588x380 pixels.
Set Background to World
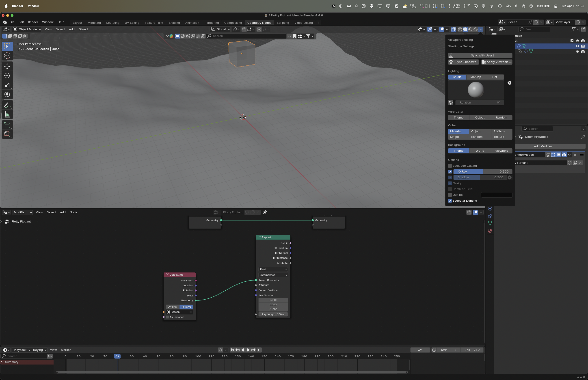480,151
